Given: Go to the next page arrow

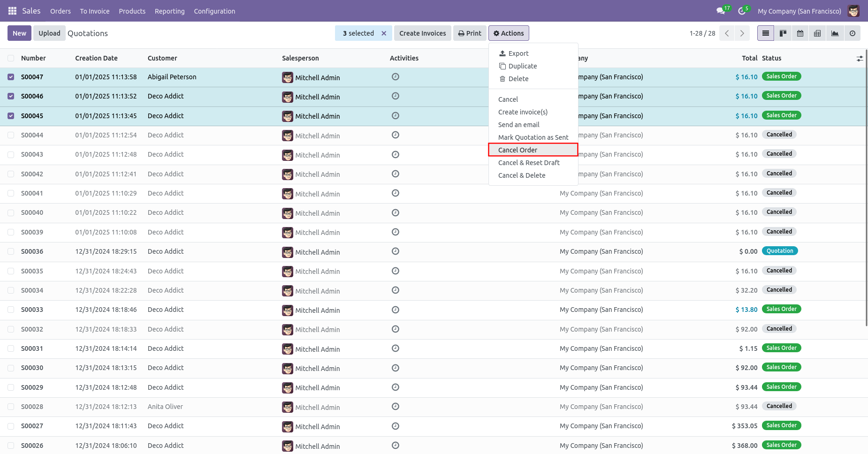Looking at the screenshot, I should pos(742,33).
